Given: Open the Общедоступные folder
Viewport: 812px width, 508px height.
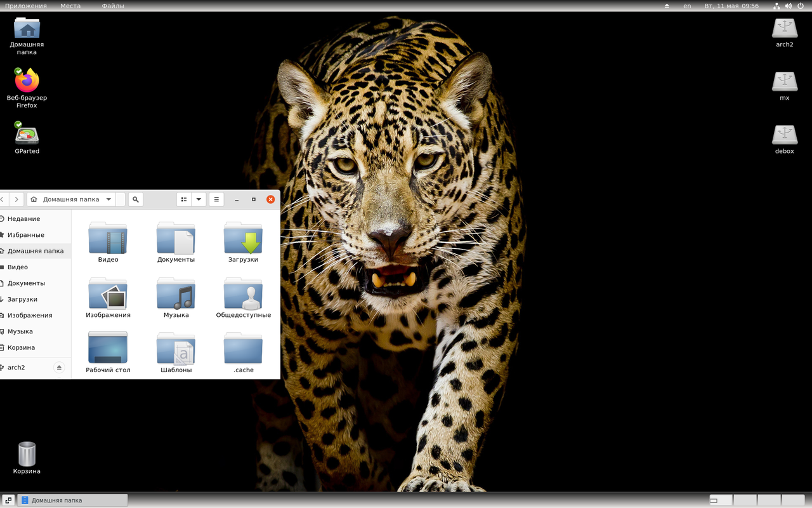Looking at the screenshot, I should [x=243, y=297].
